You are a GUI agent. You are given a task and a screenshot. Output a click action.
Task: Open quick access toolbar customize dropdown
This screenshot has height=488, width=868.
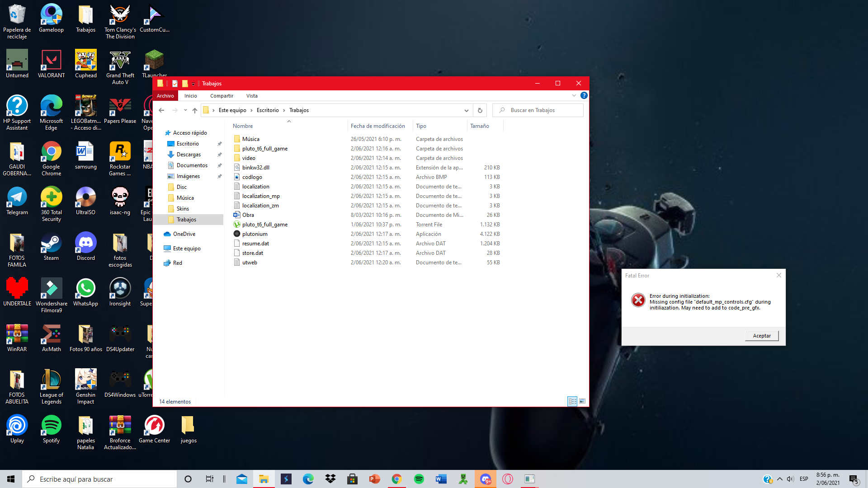point(193,84)
